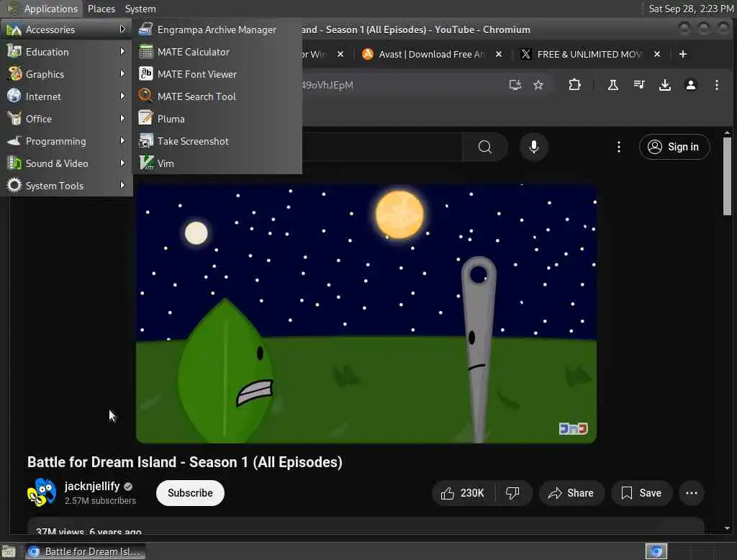Click the install app icon in address bar
This screenshot has height=560, width=737.
[515, 85]
